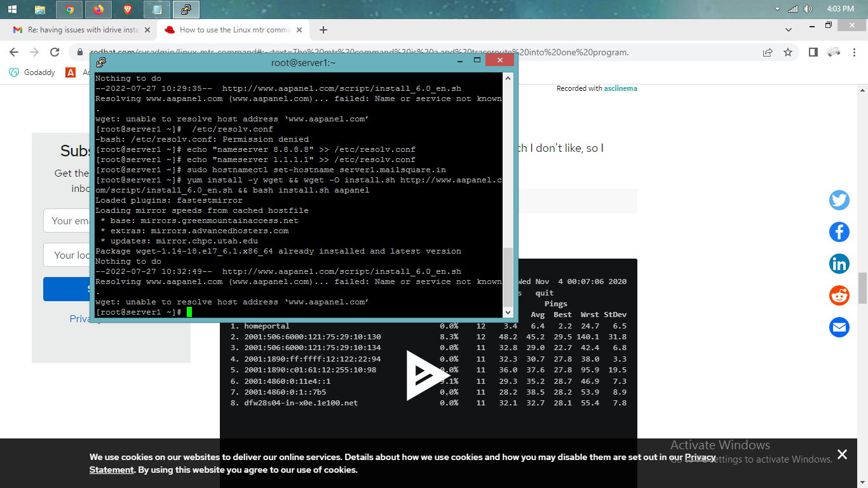Go back to the previous page
Screen dimensions: 868x488
pyautogui.click(x=14, y=52)
